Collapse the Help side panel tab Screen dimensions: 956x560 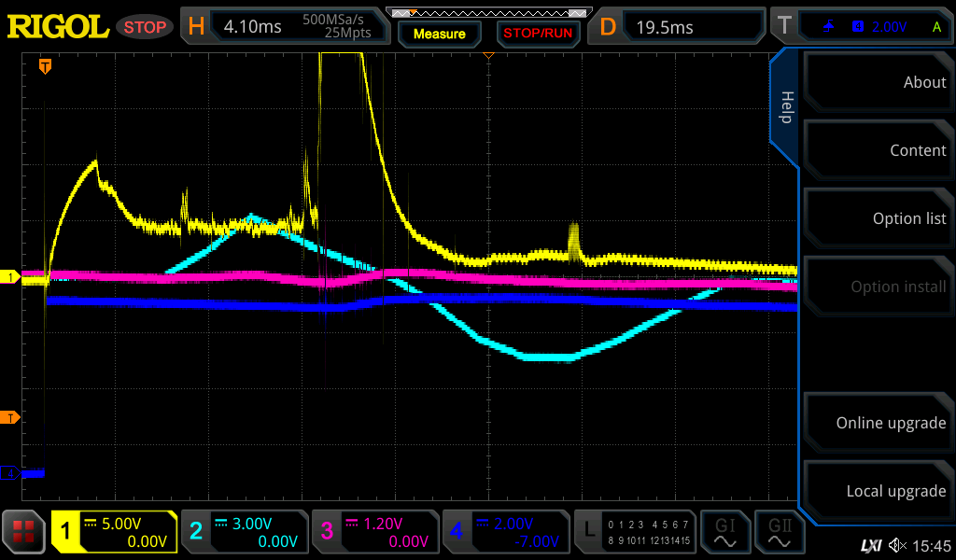click(x=786, y=107)
